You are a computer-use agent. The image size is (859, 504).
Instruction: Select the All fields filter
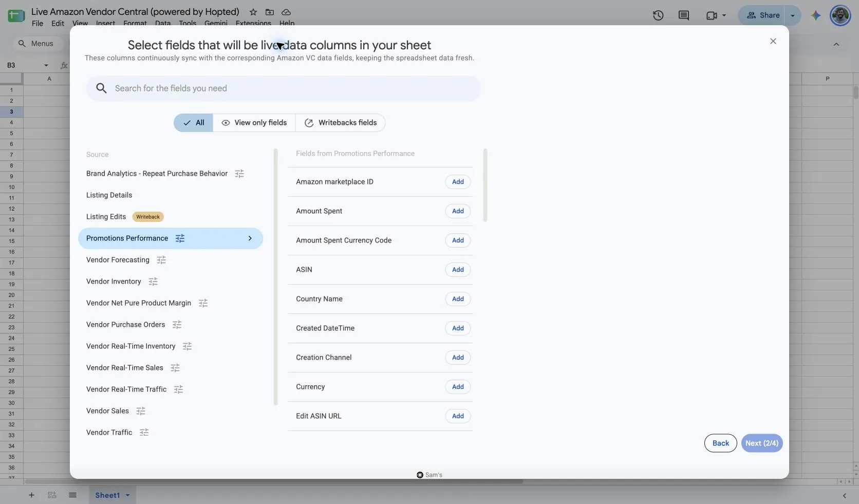pos(193,123)
